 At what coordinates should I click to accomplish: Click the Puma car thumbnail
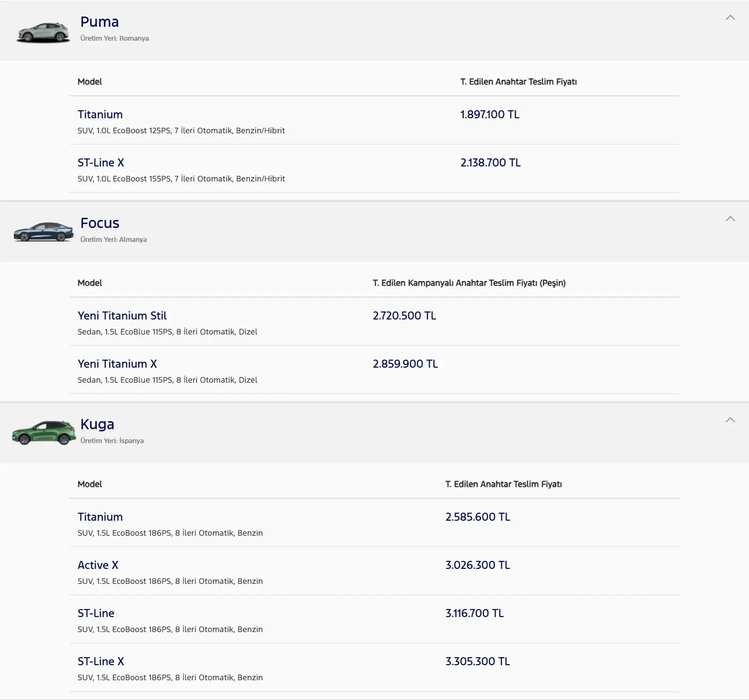pyautogui.click(x=43, y=32)
